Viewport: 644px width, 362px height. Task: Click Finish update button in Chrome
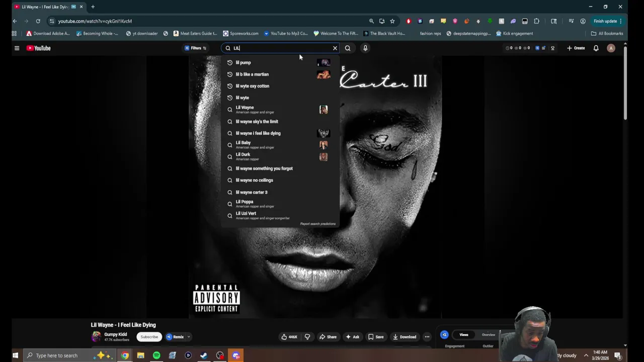(x=608, y=21)
